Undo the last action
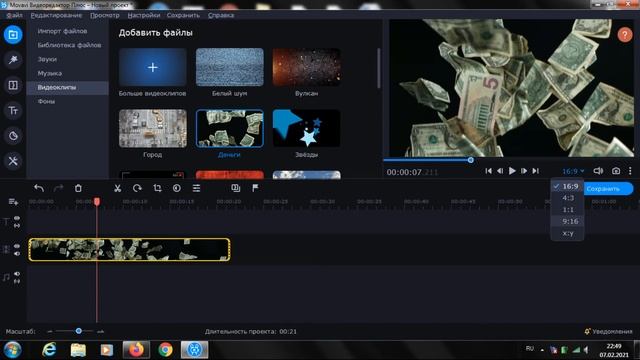The width and height of the screenshot is (640, 360). pos(39,188)
